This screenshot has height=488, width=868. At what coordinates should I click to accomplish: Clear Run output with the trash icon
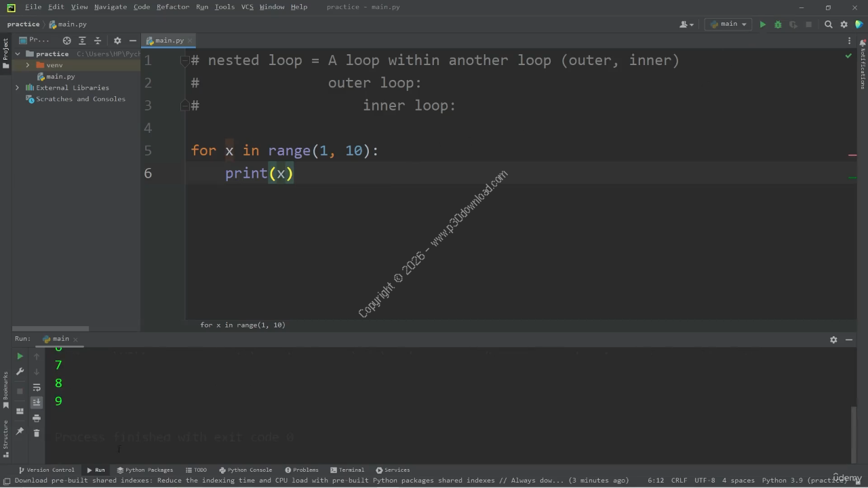37,432
